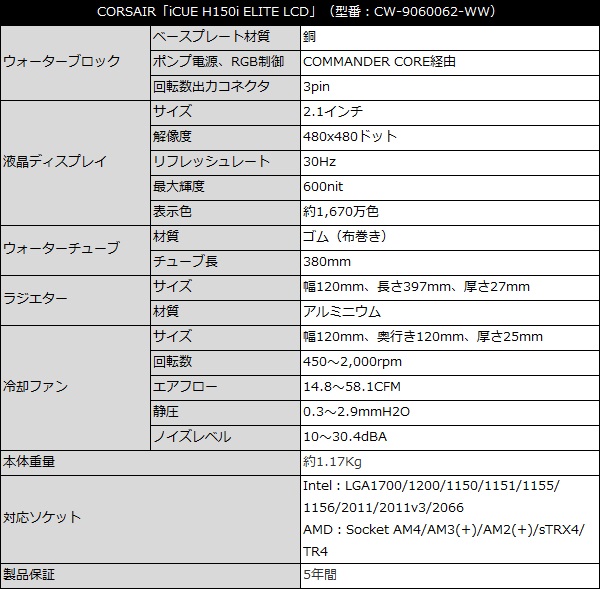The height and width of the screenshot is (589, 600).
Task: Select the 14.8～58.1CFM value
Action: point(352,387)
